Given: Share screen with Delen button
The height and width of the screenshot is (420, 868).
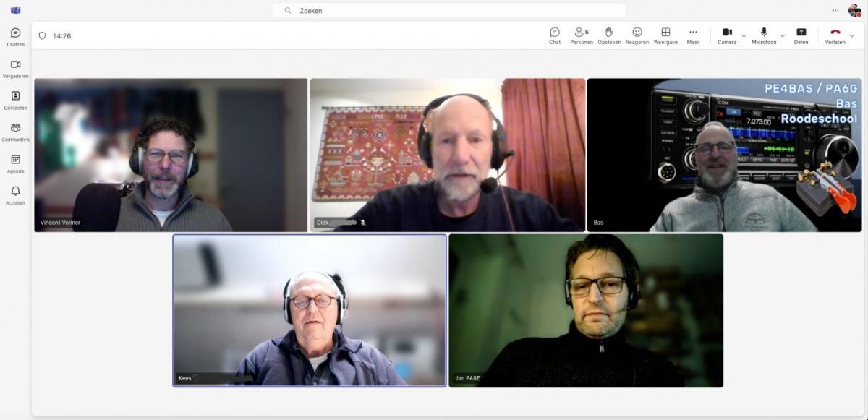Looking at the screenshot, I should click(x=801, y=35).
